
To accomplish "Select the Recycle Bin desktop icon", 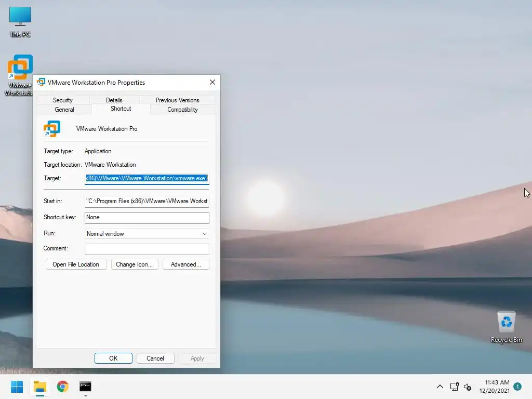I will tap(506, 326).
